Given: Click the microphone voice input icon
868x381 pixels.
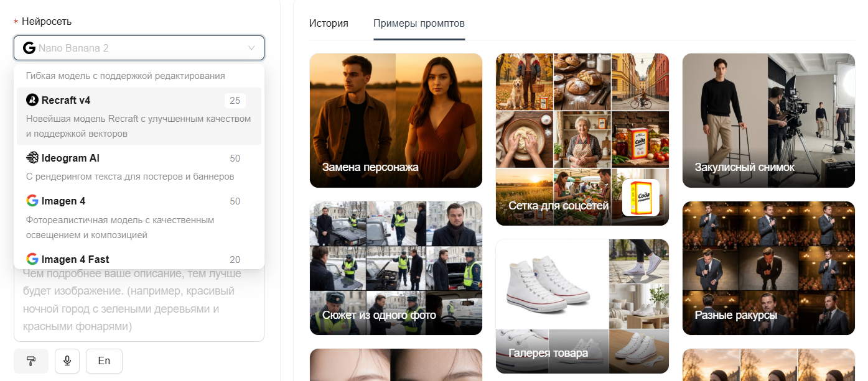Looking at the screenshot, I should (x=67, y=361).
